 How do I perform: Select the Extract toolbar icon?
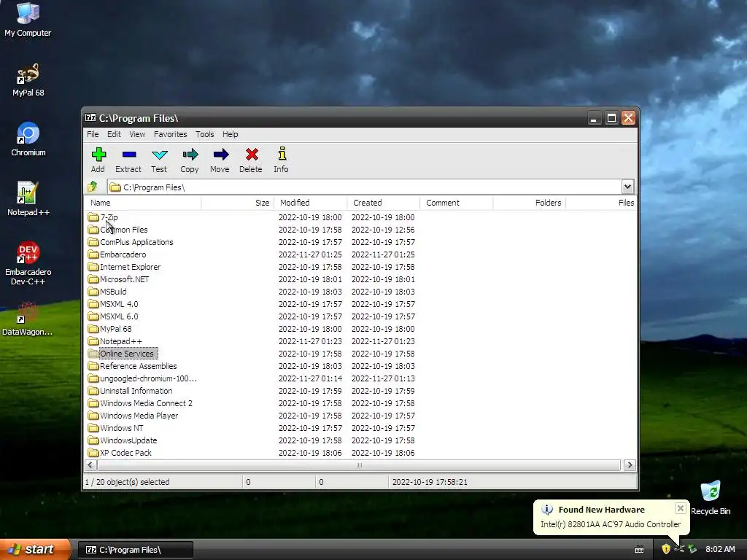128,155
